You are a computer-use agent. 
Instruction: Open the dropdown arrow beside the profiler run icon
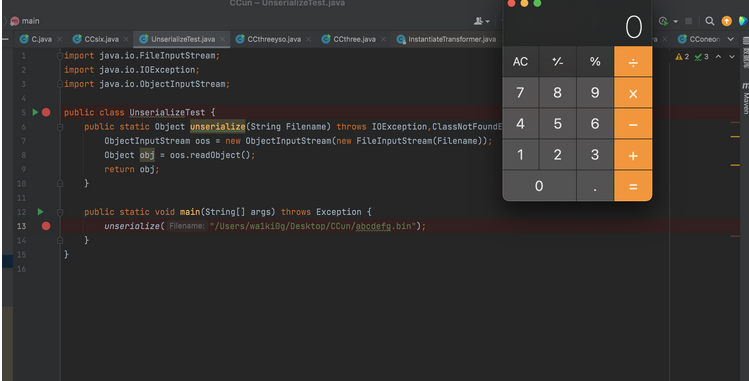click(675, 21)
